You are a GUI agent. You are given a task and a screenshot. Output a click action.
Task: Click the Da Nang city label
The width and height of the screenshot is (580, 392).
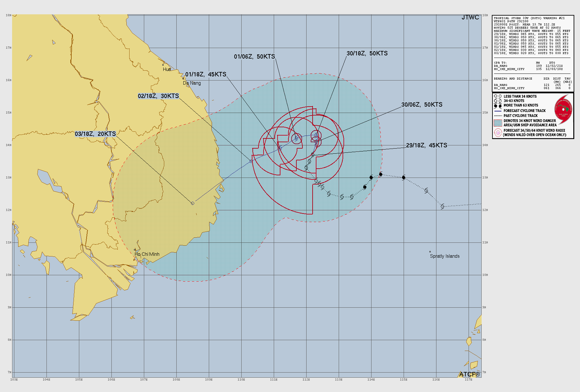(x=192, y=83)
